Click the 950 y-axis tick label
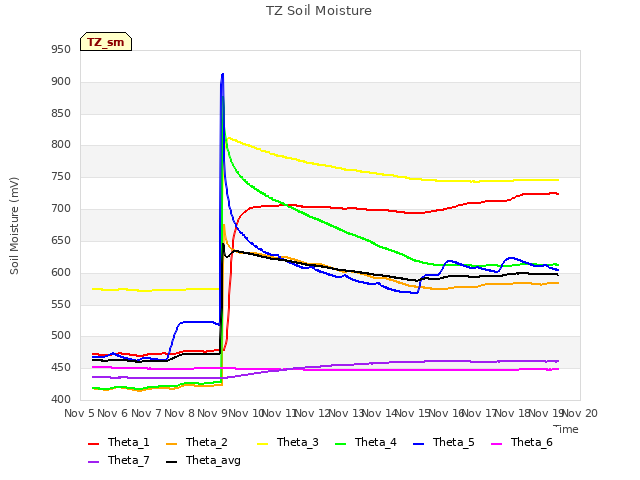The height and width of the screenshot is (480, 640). [x=61, y=50]
